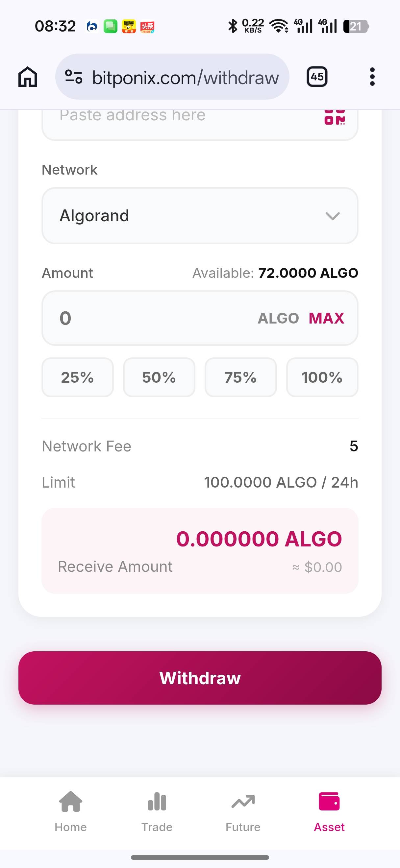
Task: Click the chevron in the Network selector
Action: (x=333, y=216)
